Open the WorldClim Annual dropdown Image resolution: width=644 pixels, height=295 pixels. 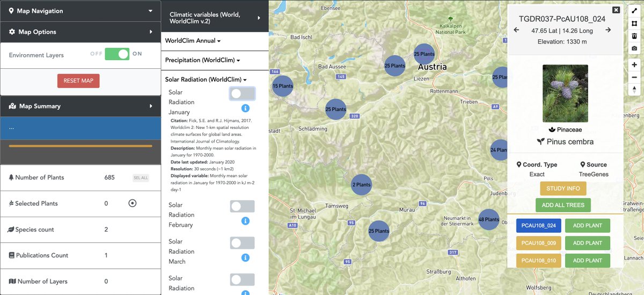tap(193, 40)
